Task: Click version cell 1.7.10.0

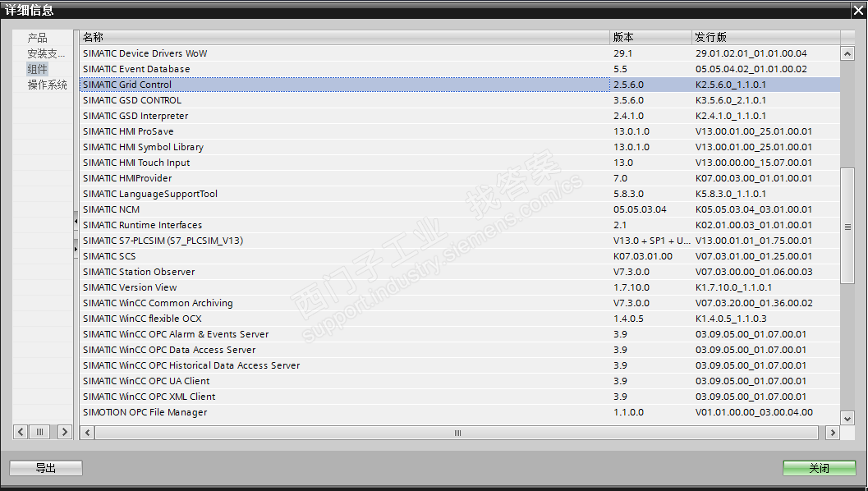Action: pos(651,287)
